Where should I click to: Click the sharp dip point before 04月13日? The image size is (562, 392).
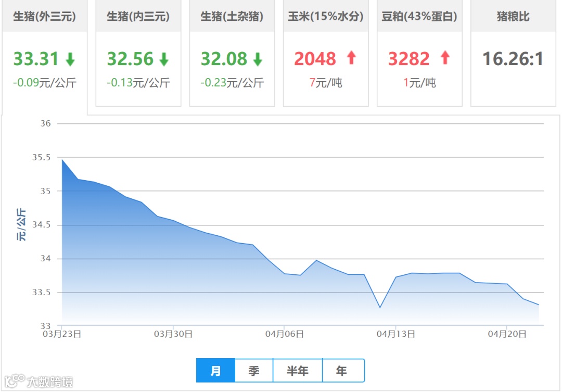pos(380,307)
